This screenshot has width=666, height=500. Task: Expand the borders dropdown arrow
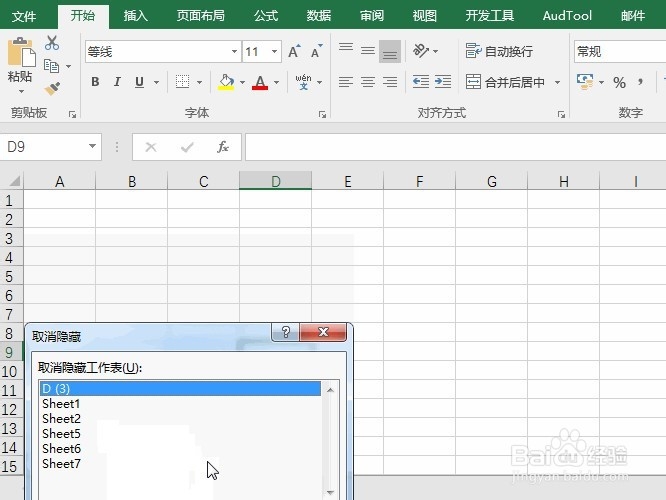199,82
